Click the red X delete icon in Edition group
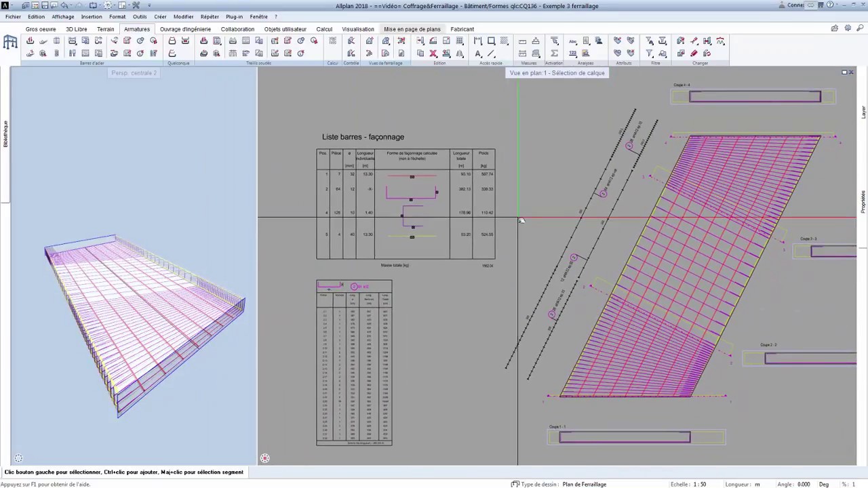Screen dimensions: 868x488 click(x=433, y=54)
